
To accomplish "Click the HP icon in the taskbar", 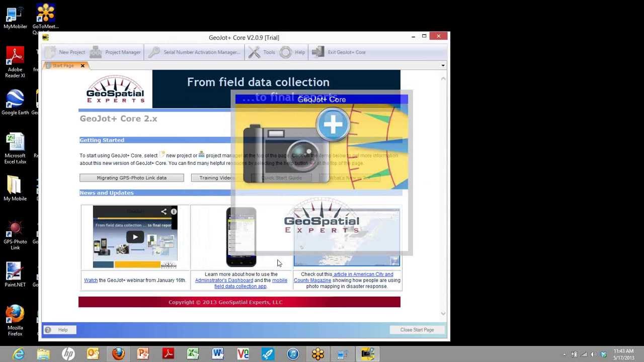I will click(x=68, y=354).
